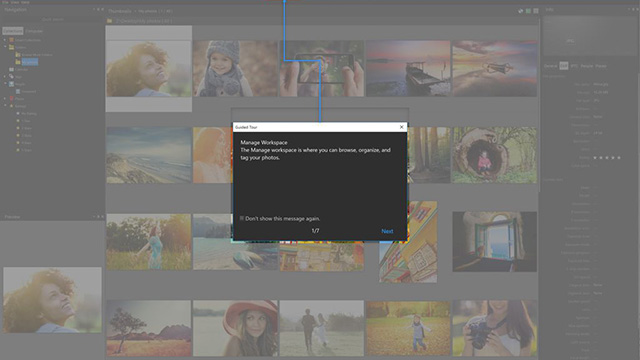Collapse the Folders tree node
640x360 pixels.
coord(5,47)
